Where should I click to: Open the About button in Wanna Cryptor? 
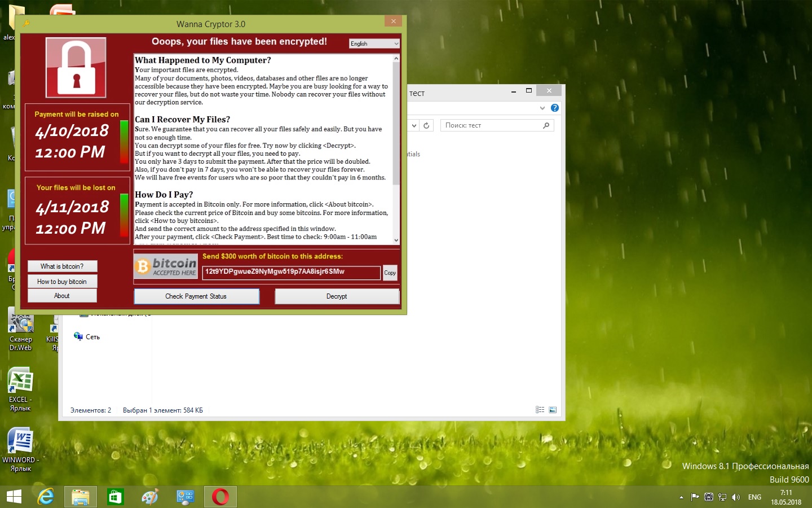pos(62,296)
